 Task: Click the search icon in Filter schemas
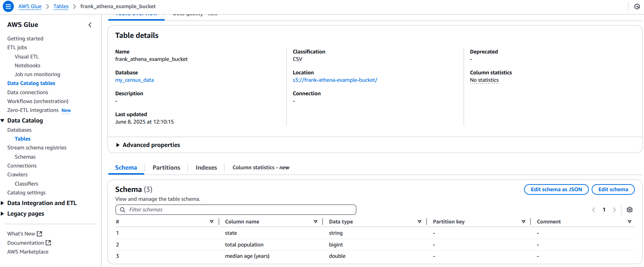point(122,210)
